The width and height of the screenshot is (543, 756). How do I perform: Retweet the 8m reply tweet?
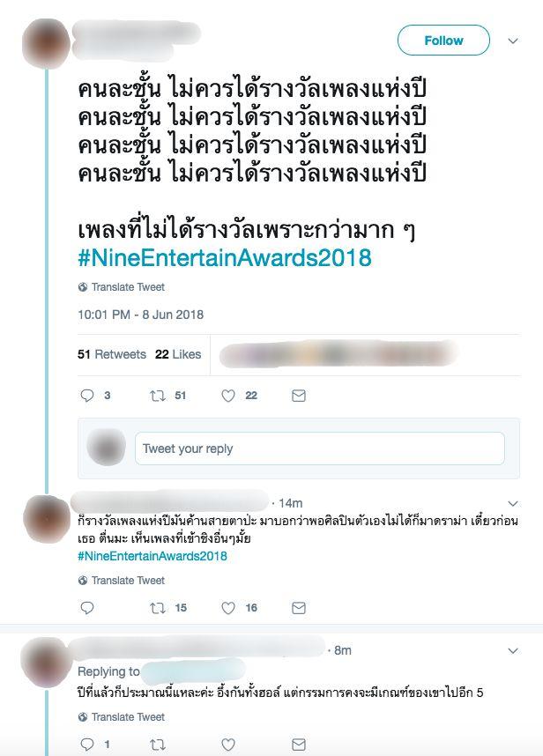[x=158, y=745]
